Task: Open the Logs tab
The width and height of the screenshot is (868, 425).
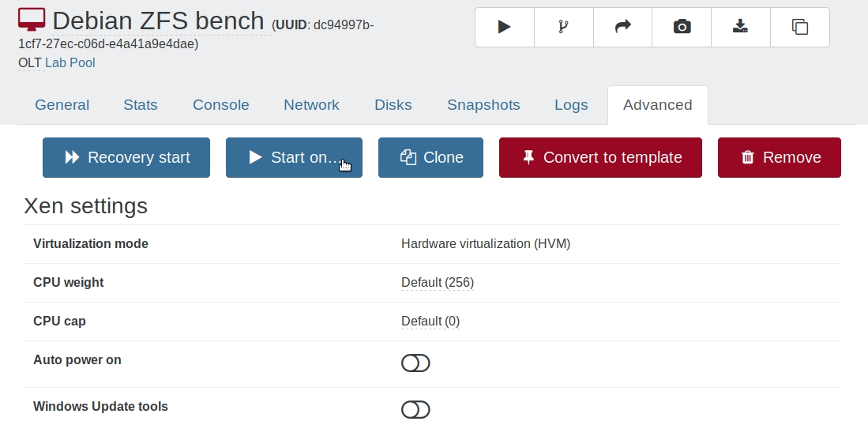Action: pos(571,104)
